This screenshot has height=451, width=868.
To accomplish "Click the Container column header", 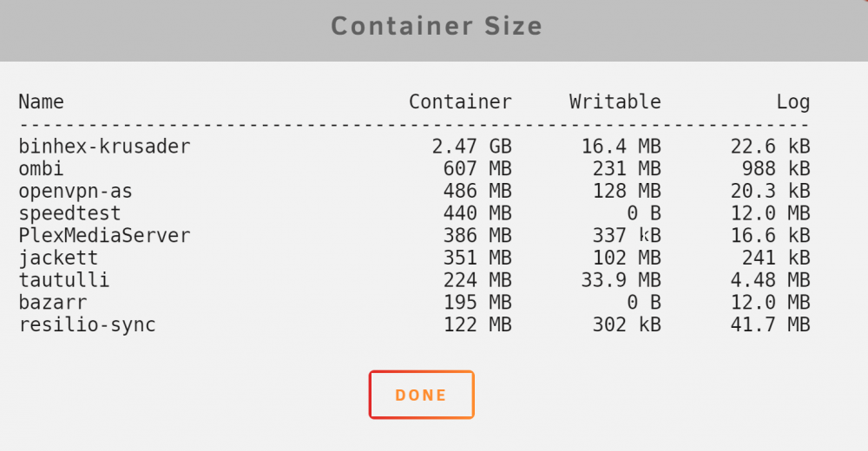I will [460, 101].
